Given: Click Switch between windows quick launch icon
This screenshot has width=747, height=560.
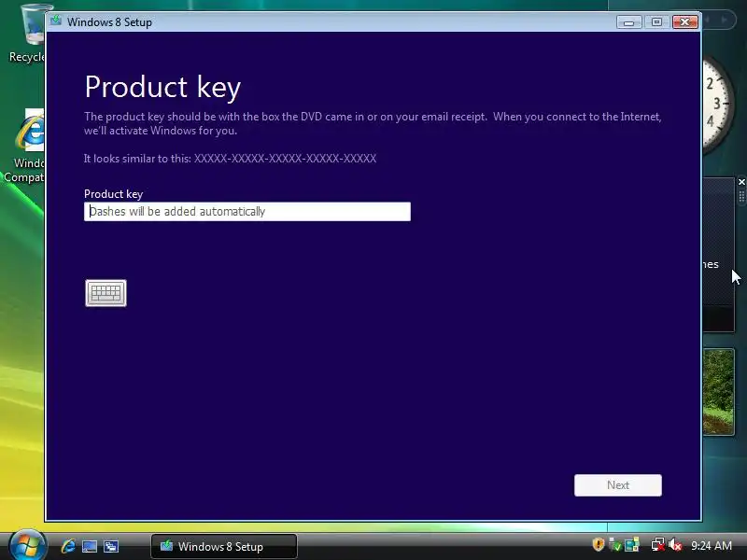Looking at the screenshot, I should [x=111, y=546].
